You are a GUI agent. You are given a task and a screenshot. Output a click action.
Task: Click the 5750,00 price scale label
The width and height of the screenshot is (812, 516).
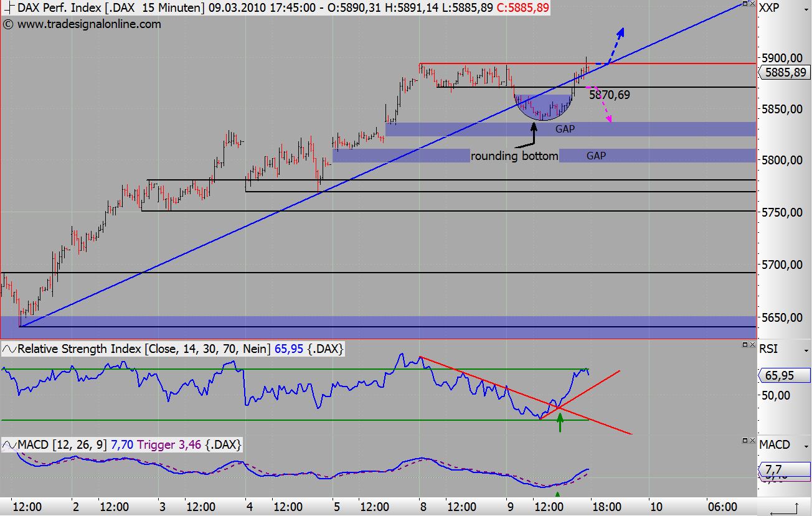tap(783, 212)
